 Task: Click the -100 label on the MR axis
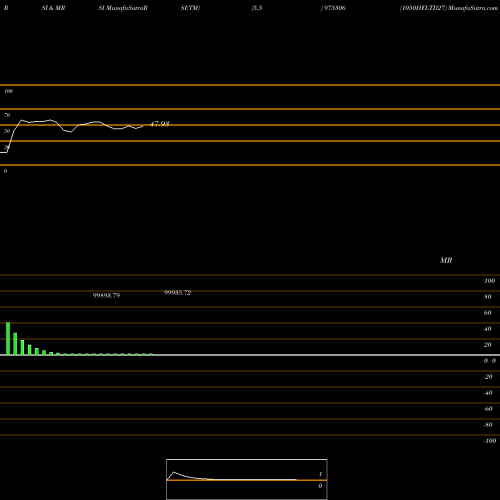click(490, 441)
